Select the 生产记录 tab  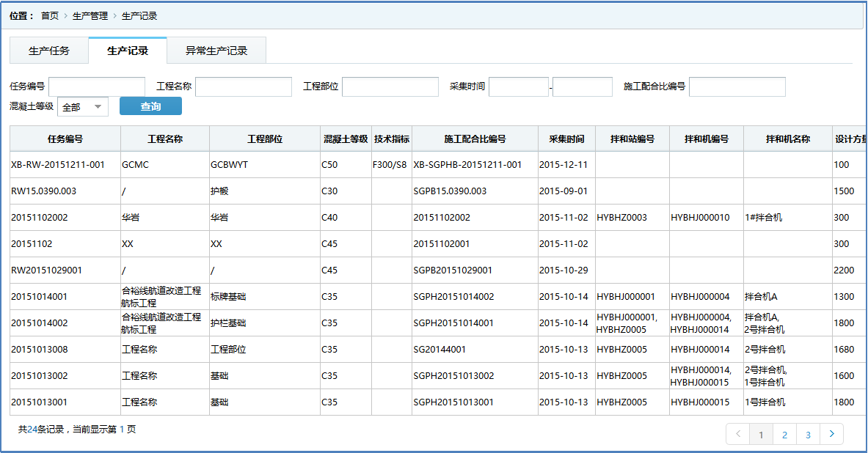point(128,51)
